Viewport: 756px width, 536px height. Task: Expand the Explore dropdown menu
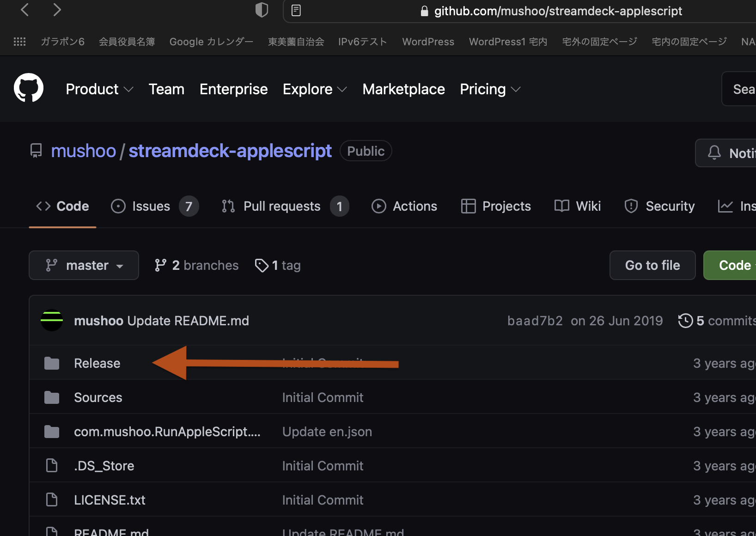314,89
